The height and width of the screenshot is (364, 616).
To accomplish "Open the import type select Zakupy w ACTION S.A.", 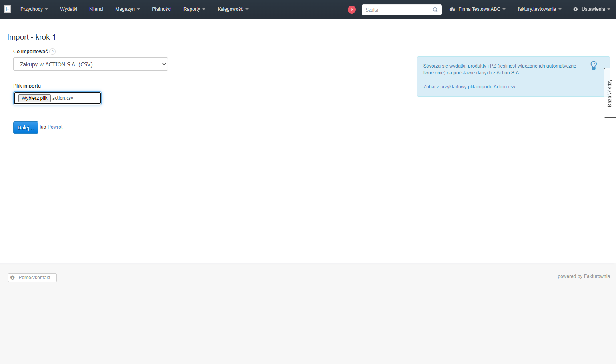I will (x=91, y=64).
